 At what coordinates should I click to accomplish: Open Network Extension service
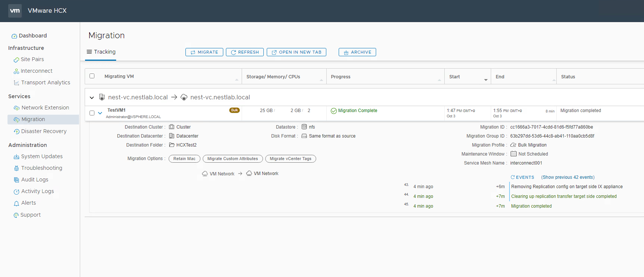click(x=45, y=108)
